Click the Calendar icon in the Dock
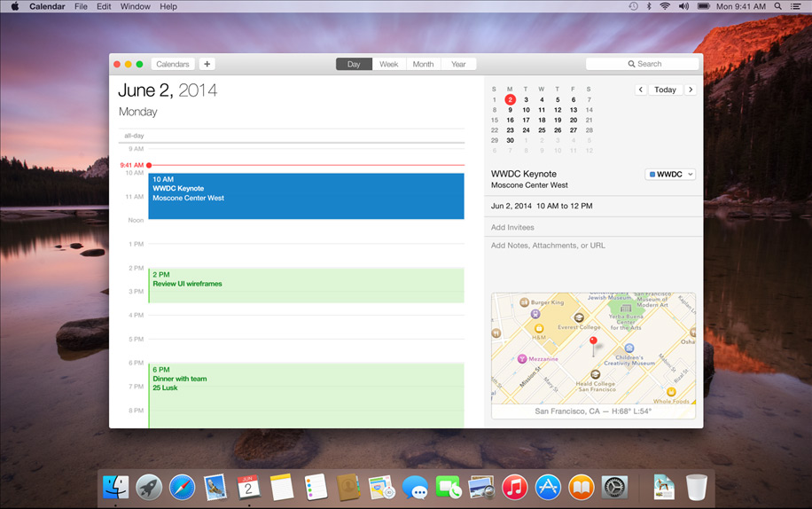 click(x=248, y=488)
